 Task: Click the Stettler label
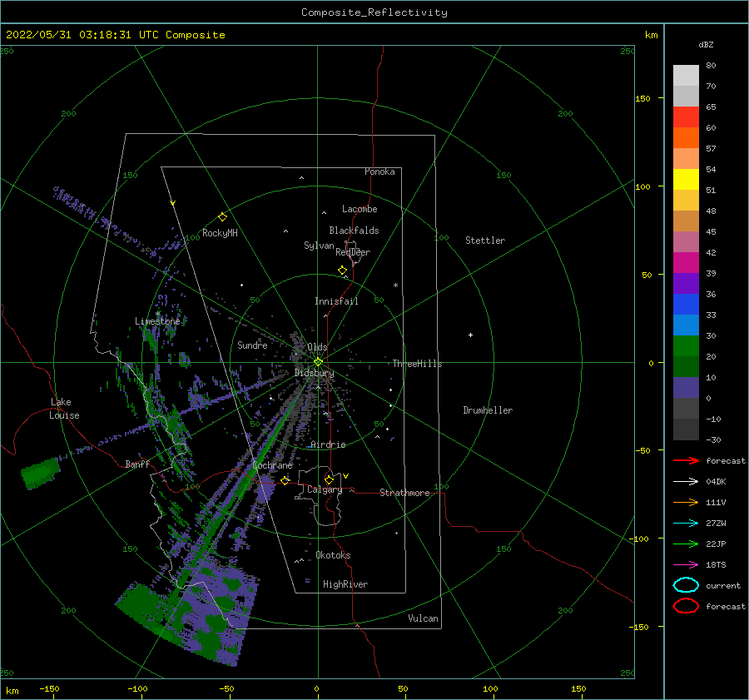(485, 241)
